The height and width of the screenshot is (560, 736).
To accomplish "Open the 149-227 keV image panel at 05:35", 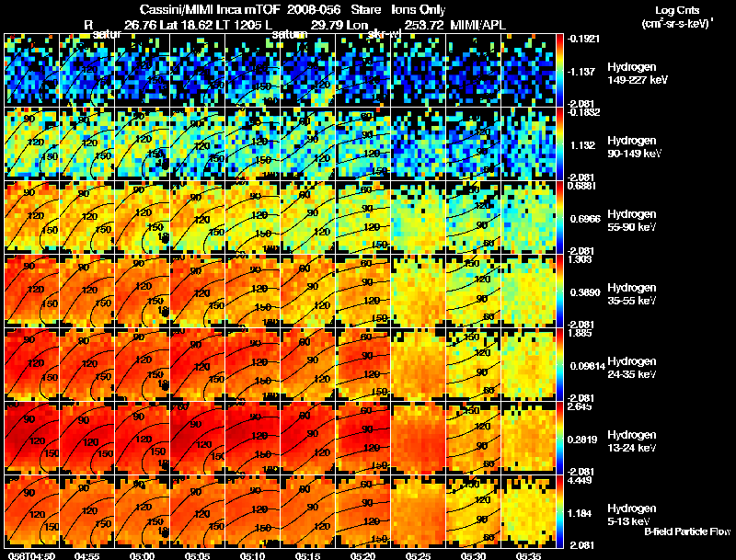I will pyautogui.click(x=528, y=71).
